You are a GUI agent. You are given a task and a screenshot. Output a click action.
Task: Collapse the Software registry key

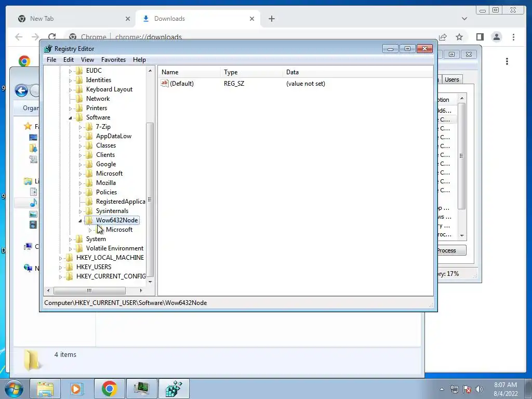tap(70, 118)
